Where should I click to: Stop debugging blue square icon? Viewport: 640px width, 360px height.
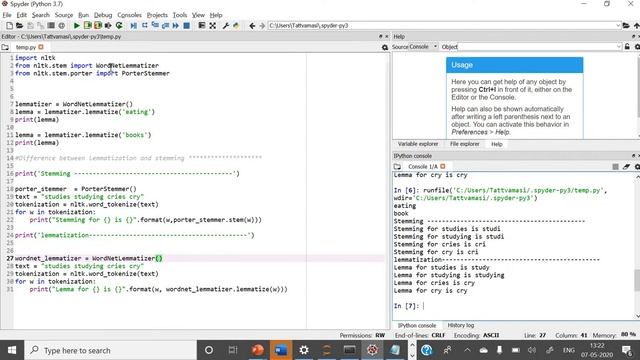(187, 26)
